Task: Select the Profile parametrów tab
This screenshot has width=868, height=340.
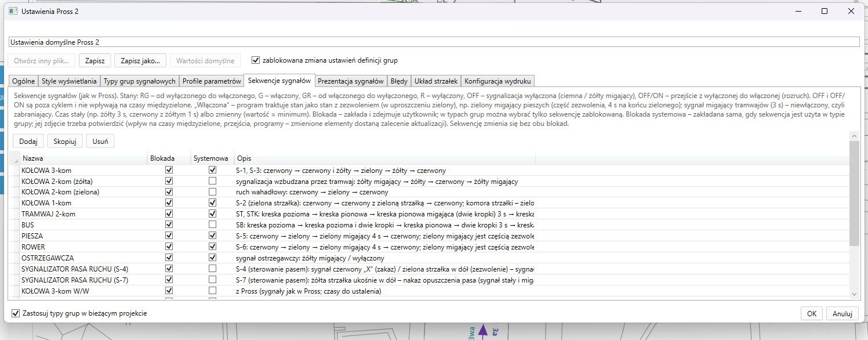Action: click(212, 81)
